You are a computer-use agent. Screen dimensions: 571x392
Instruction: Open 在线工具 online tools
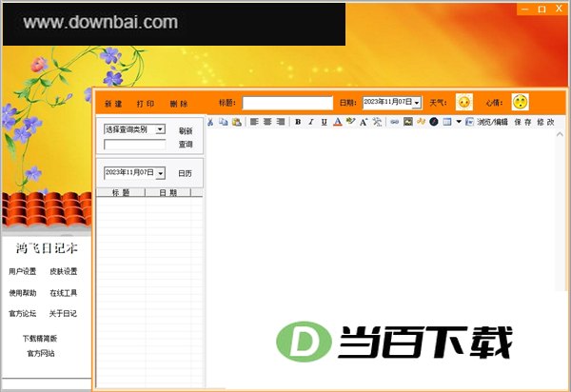64,293
